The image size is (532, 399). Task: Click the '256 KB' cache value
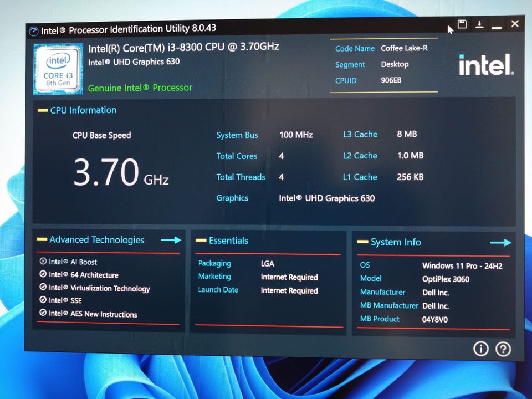point(410,177)
